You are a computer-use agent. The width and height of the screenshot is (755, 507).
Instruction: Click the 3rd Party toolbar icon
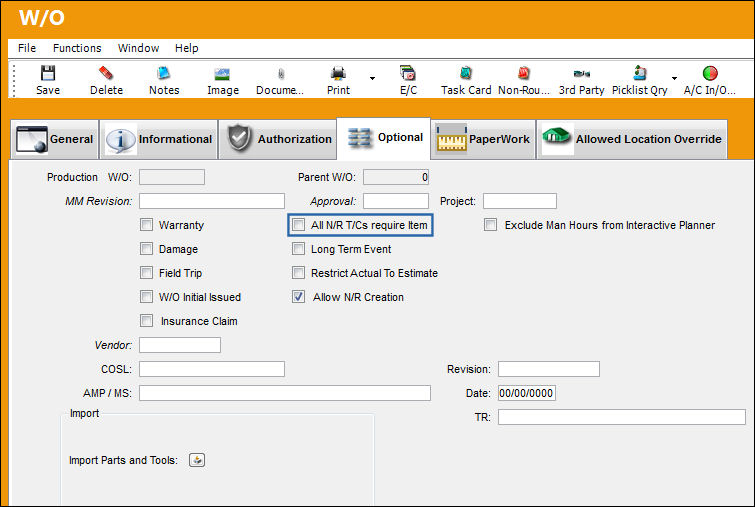coord(581,74)
